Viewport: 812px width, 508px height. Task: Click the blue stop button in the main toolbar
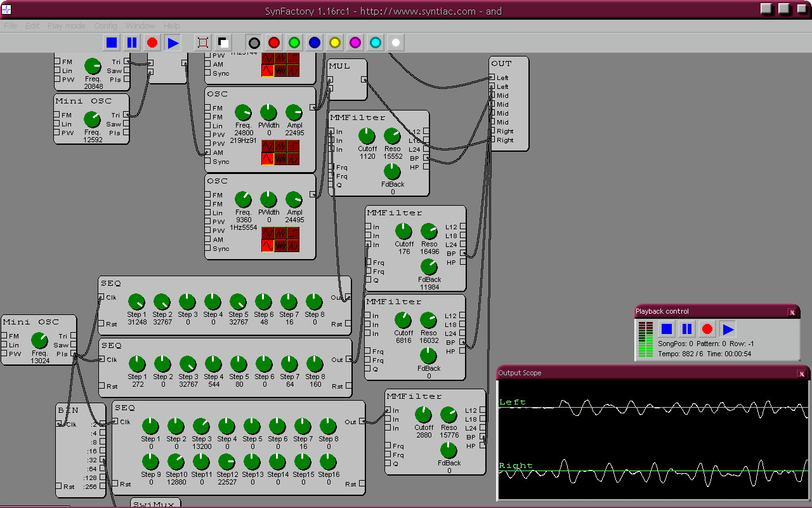(x=112, y=43)
